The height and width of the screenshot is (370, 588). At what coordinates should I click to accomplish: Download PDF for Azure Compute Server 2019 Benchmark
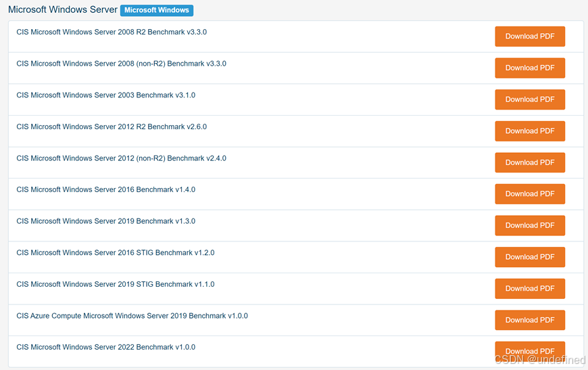530,320
